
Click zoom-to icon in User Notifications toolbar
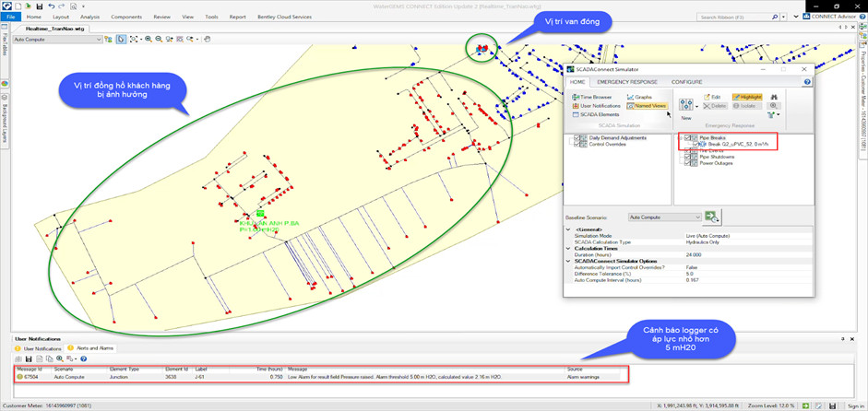60,359
